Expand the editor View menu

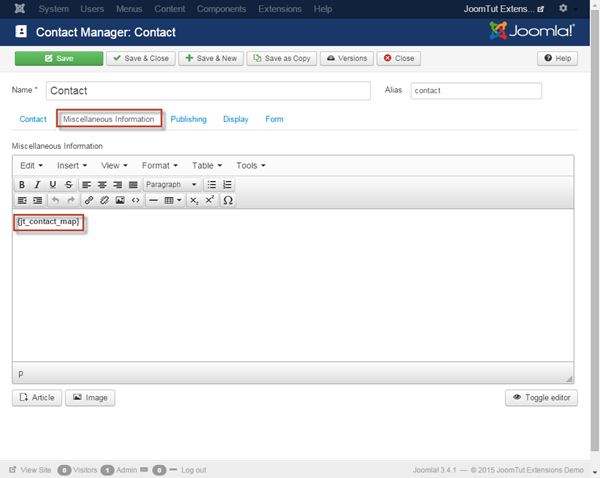click(x=114, y=166)
